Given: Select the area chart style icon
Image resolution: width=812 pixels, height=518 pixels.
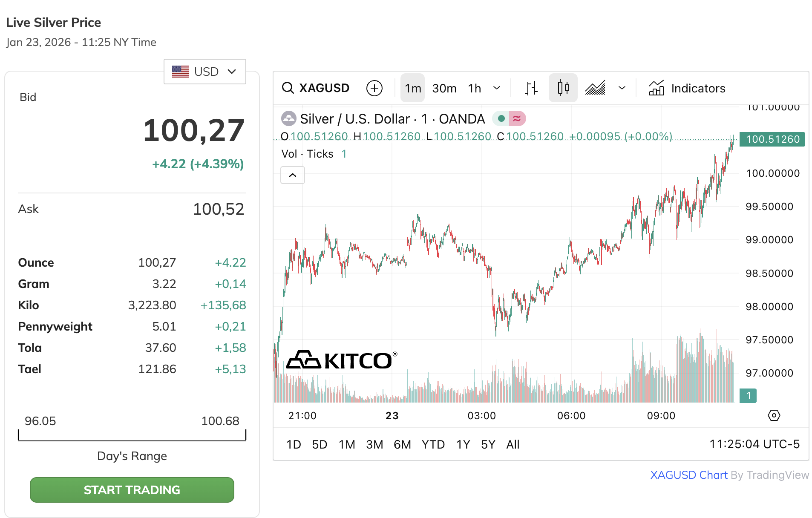Looking at the screenshot, I should click(595, 88).
